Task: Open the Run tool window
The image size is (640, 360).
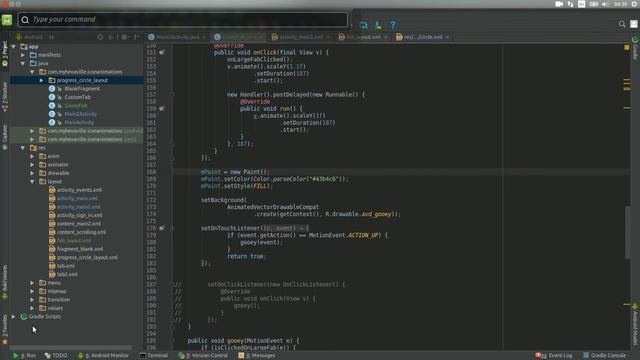Action: click(24, 356)
